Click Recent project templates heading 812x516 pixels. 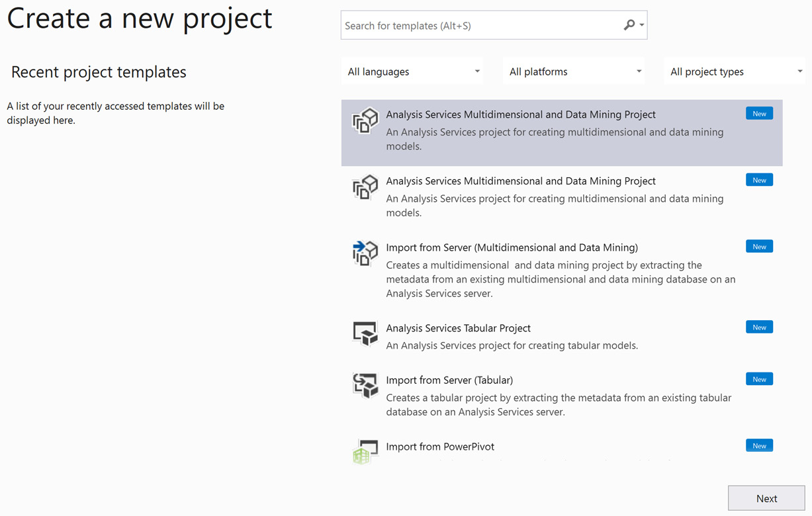pyautogui.click(x=99, y=72)
